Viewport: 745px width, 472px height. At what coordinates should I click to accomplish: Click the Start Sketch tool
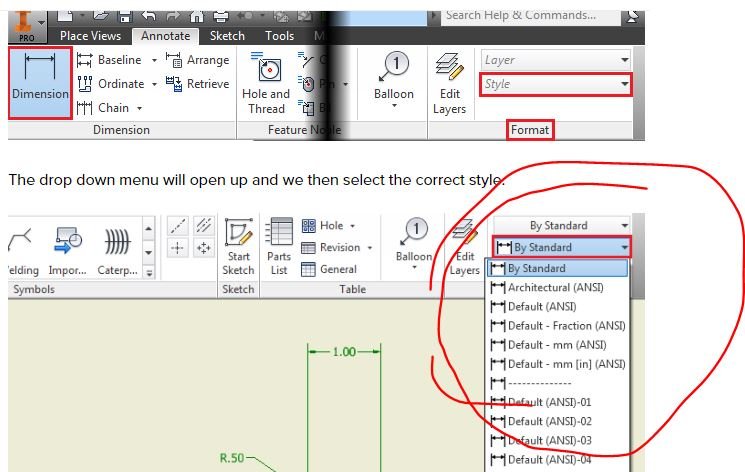click(x=239, y=247)
